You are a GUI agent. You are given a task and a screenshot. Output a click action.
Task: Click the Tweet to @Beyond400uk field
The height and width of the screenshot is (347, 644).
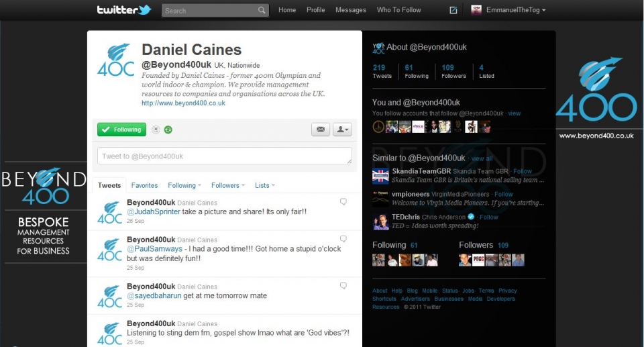(225, 156)
